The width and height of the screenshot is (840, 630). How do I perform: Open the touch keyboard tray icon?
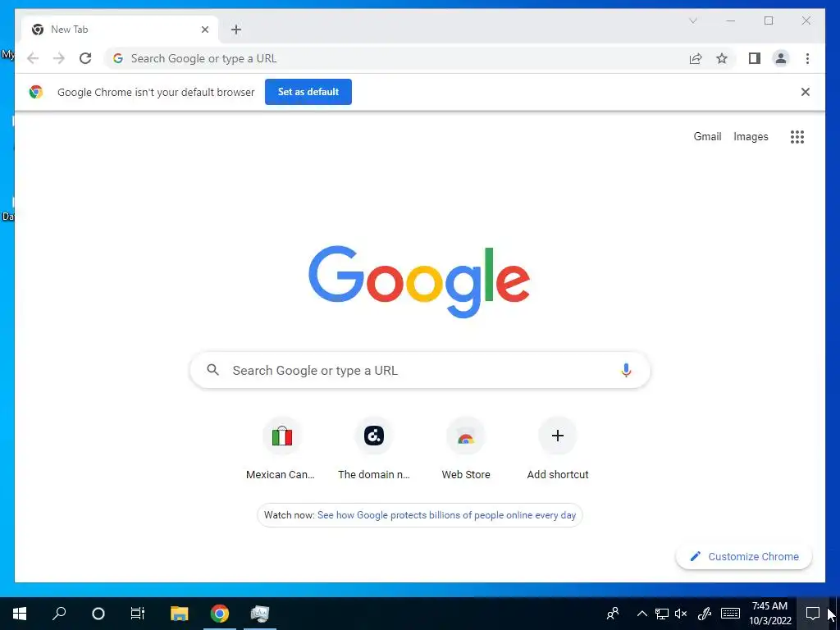[x=730, y=614]
